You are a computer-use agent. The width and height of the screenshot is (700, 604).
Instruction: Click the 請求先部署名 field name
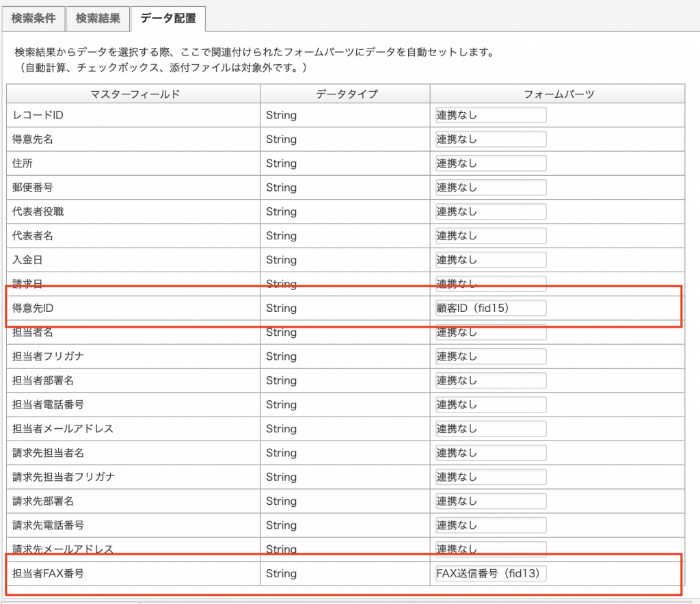coord(43,501)
